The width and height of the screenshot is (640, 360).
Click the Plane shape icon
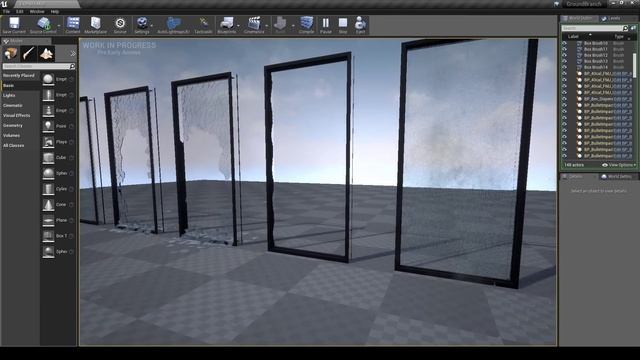tap(48, 220)
